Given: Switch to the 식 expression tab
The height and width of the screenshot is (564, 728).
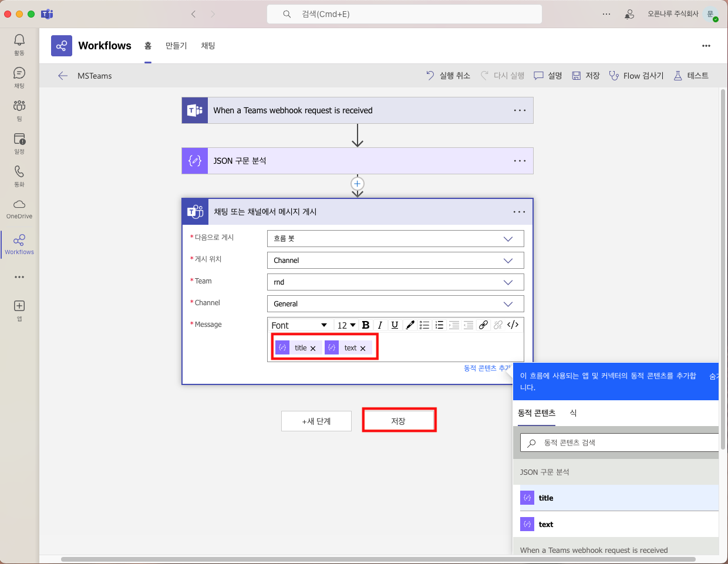Looking at the screenshot, I should click(x=573, y=413).
